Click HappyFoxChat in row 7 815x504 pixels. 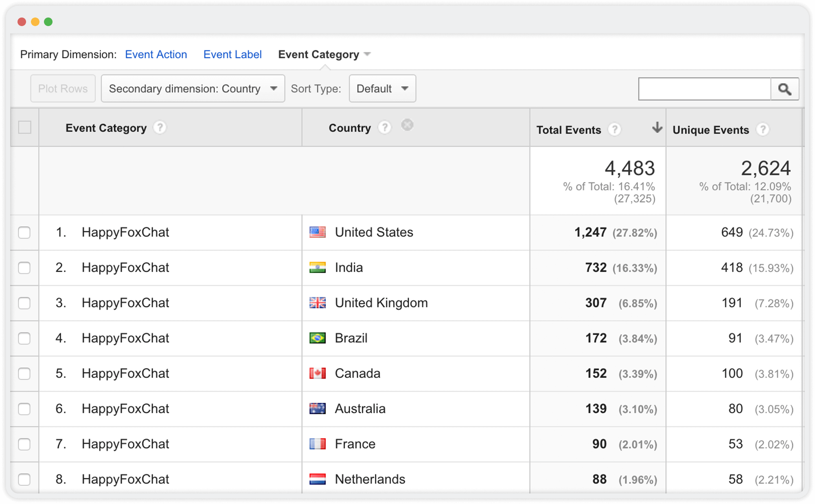click(x=125, y=444)
